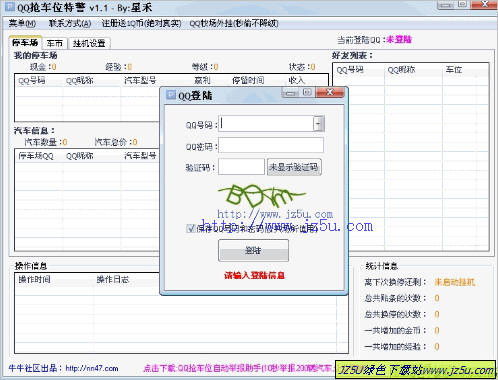Viewport: 498px width, 380px height.
Task: Switch to the 车市 tab
Action: tap(55, 43)
